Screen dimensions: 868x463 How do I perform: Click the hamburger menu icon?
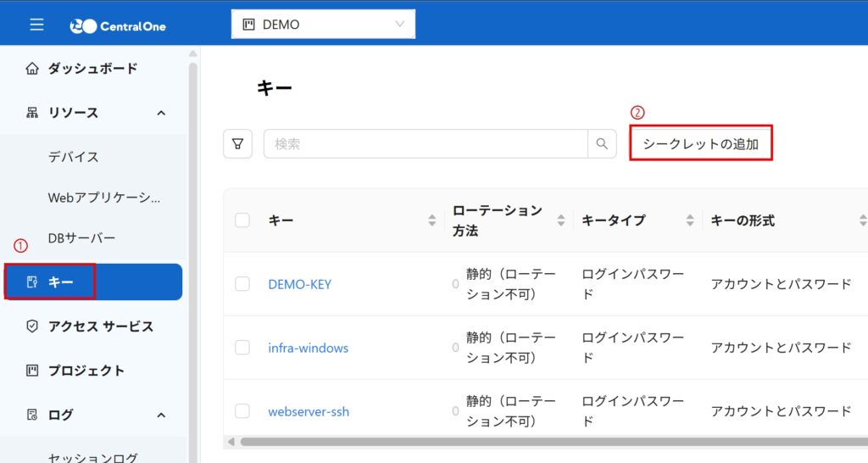coord(36,25)
